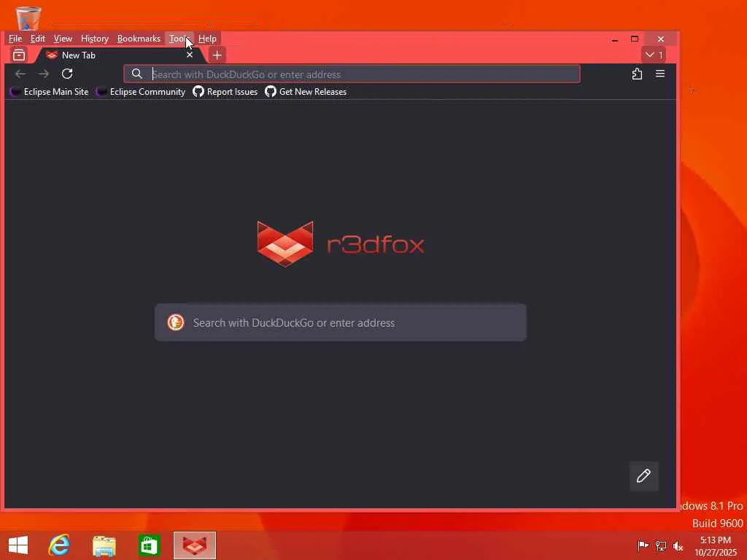Image resolution: width=747 pixels, height=560 pixels.
Task: Minimize the r3dfox window
Action: click(615, 39)
